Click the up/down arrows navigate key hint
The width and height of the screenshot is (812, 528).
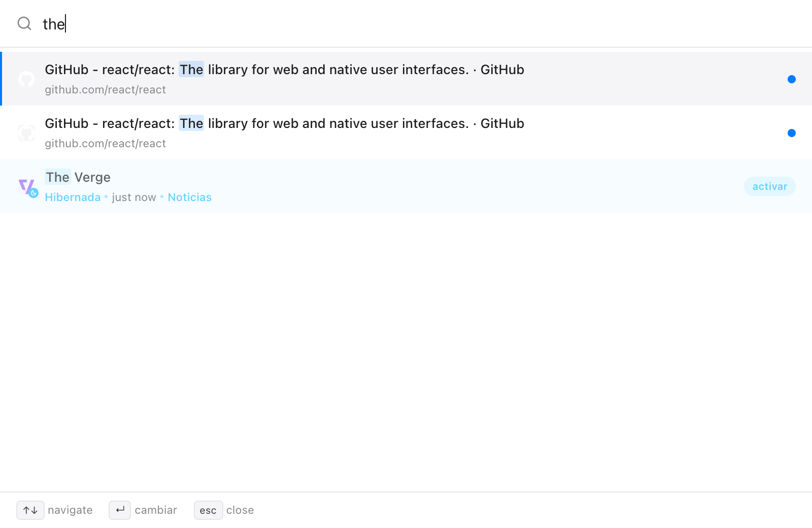(x=30, y=510)
